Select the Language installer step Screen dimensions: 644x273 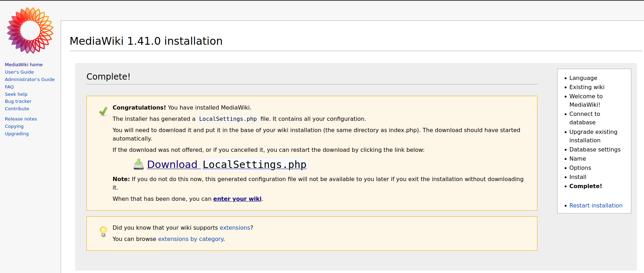click(583, 78)
